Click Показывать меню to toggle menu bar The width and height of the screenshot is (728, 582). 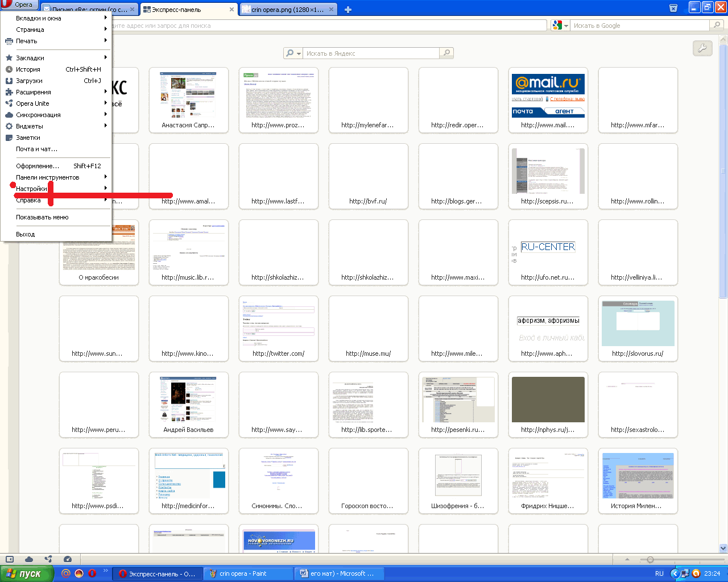(x=42, y=217)
